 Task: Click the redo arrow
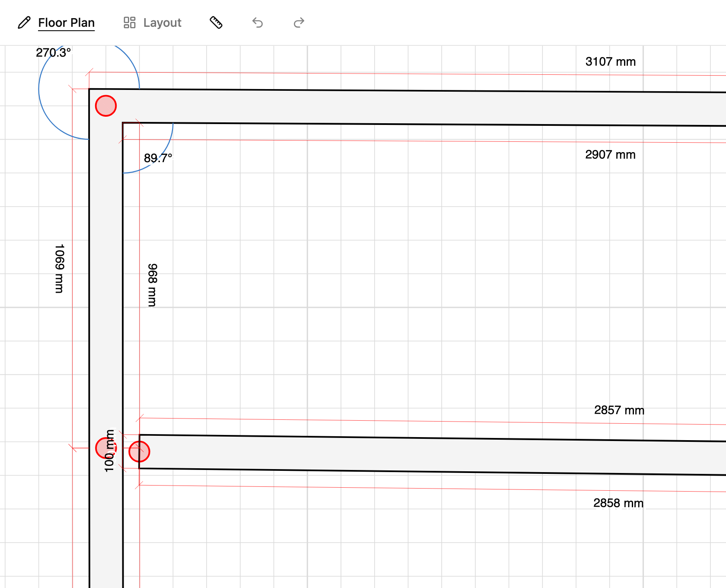click(x=299, y=22)
